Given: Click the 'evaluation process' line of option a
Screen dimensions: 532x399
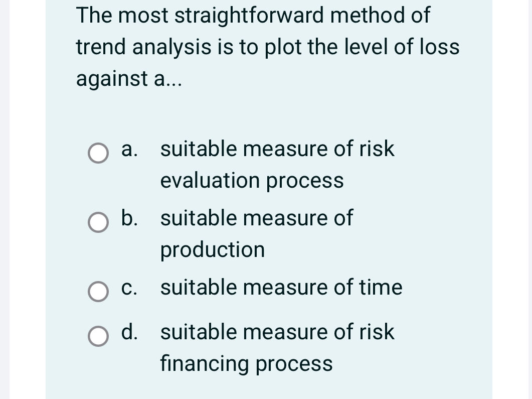Looking at the screenshot, I should click(x=252, y=181).
